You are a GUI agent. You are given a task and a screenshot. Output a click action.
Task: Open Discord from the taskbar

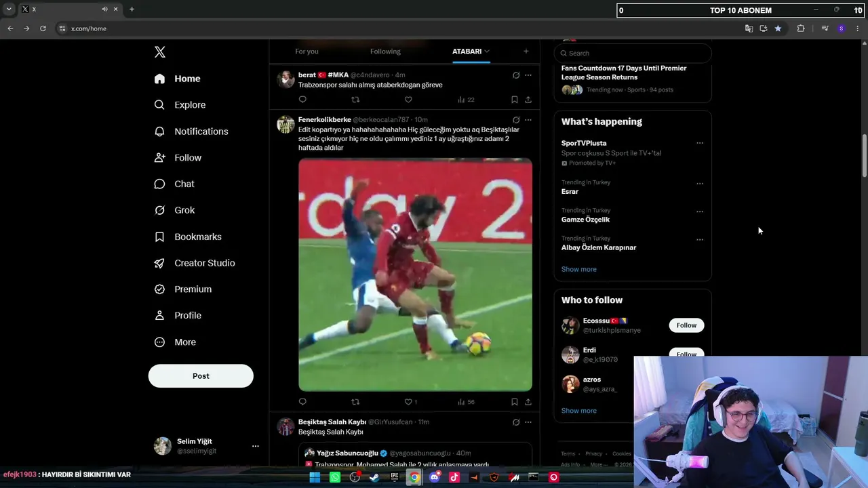coord(435,477)
